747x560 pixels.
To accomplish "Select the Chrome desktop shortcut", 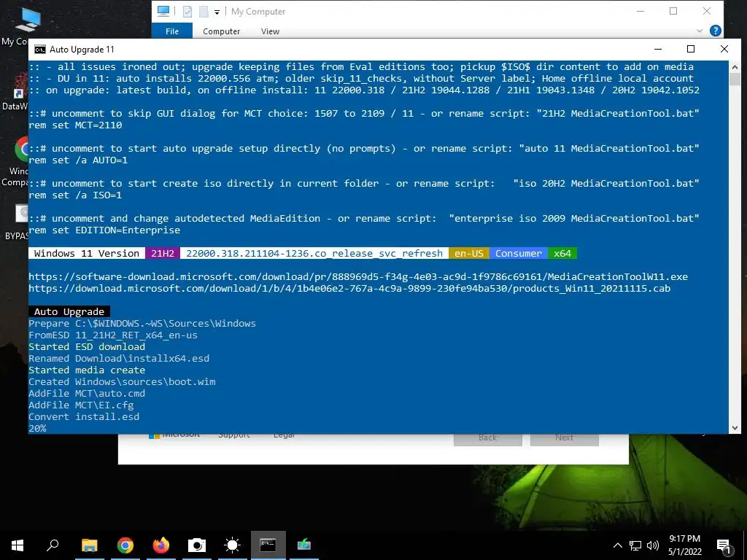I will point(19,161).
